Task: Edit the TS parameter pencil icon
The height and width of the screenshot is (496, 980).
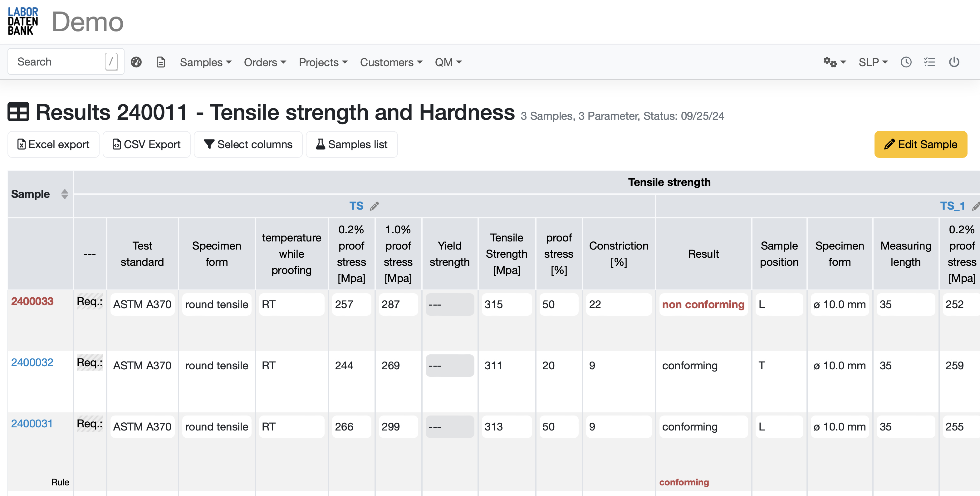Action: point(374,206)
